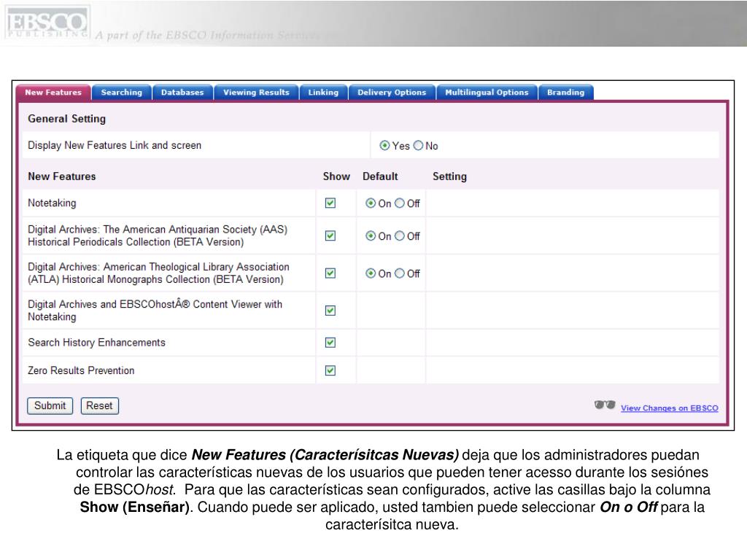Click the Submit button
The height and width of the screenshot is (560, 747).
(x=50, y=405)
